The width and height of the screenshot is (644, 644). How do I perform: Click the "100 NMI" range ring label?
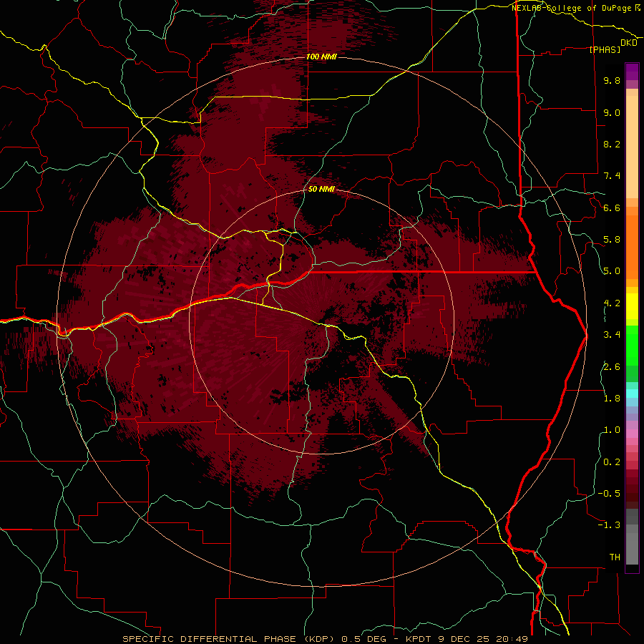[321, 57]
